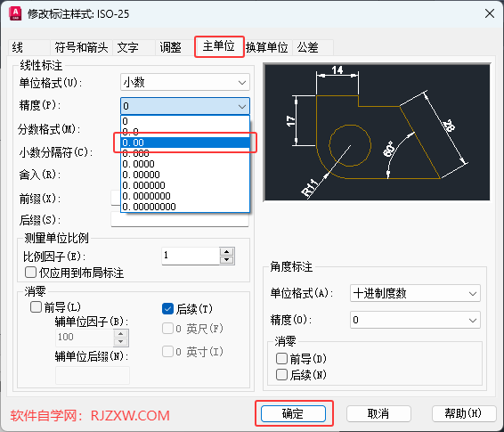The height and width of the screenshot is (432, 504).
Task: Click the 辅单位因子(B) field showing 100
Action: pyautogui.click(x=85, y=338)
